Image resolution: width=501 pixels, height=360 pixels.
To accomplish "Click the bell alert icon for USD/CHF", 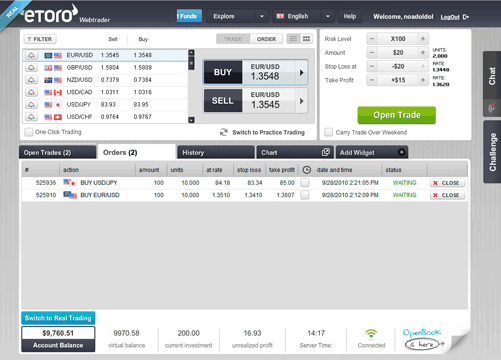I will coord(31,117).
